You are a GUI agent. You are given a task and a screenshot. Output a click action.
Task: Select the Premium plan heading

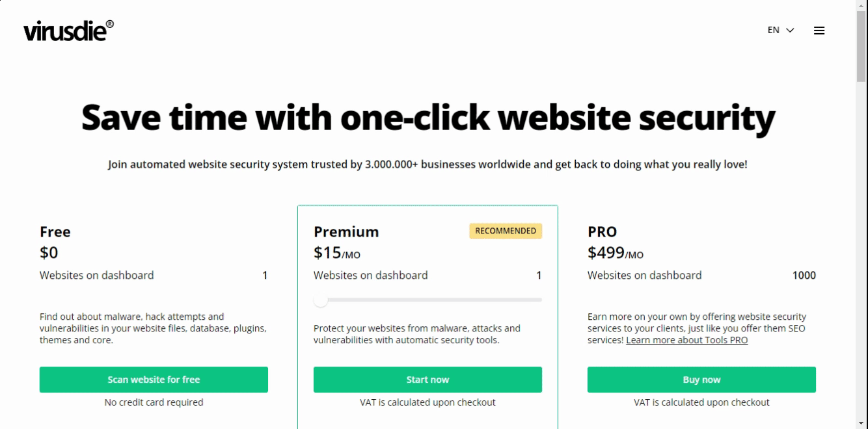click(x=346, y=231)
